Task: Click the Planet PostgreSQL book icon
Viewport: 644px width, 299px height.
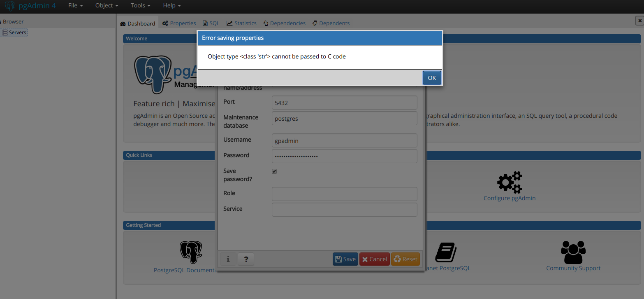Action: pos(446,252)
